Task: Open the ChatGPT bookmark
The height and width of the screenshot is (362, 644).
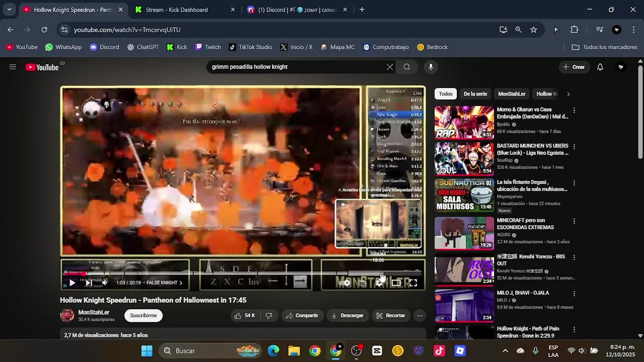Action: click(143, 47)
